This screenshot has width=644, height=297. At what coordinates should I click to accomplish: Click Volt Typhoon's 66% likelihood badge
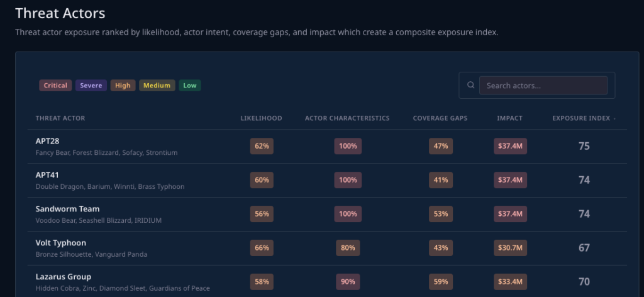pos(262,248)
